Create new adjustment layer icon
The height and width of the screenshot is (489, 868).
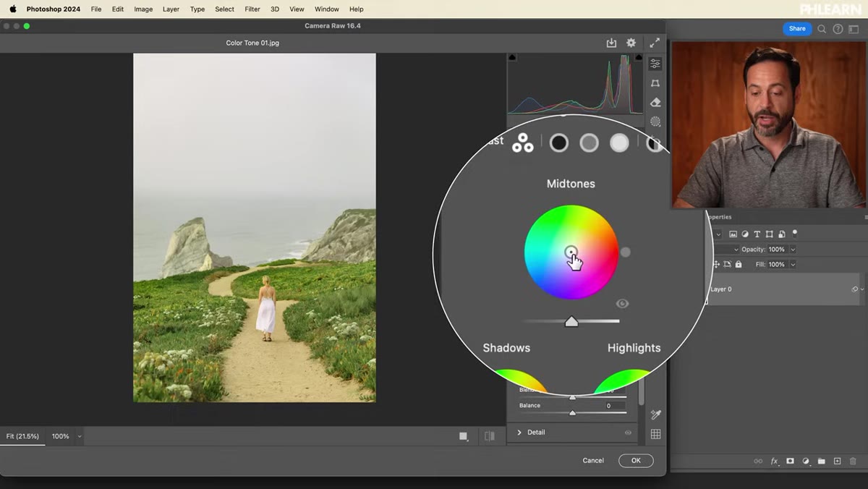806,461
